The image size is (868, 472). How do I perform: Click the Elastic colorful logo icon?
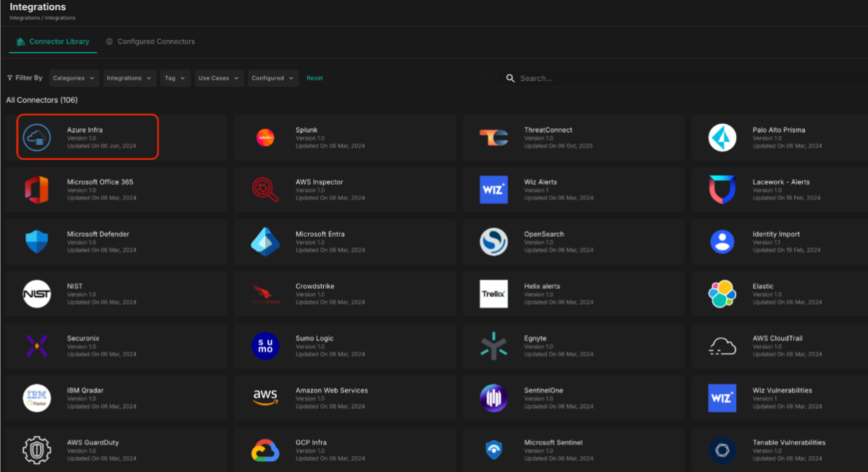tap(722, 293)
